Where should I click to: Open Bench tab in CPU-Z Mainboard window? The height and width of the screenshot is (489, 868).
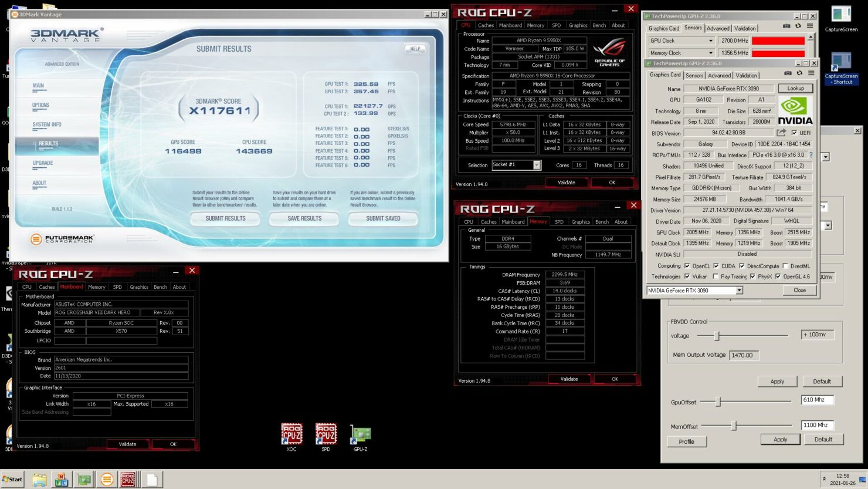[160, 287]
